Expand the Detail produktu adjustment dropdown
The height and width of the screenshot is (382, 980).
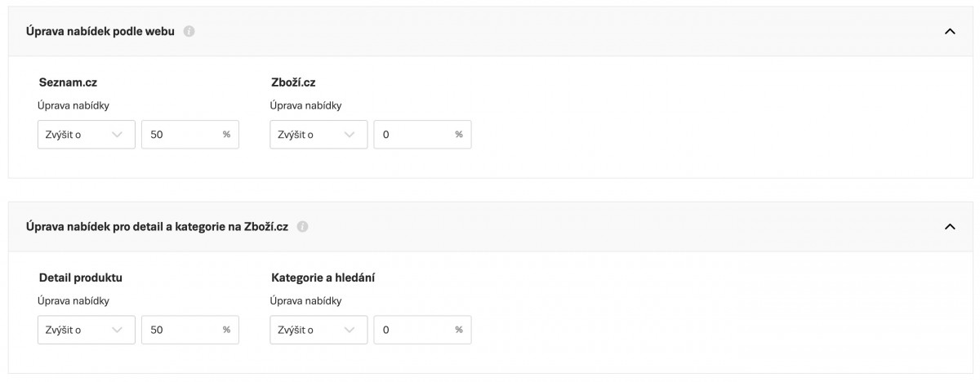point(87,330)
